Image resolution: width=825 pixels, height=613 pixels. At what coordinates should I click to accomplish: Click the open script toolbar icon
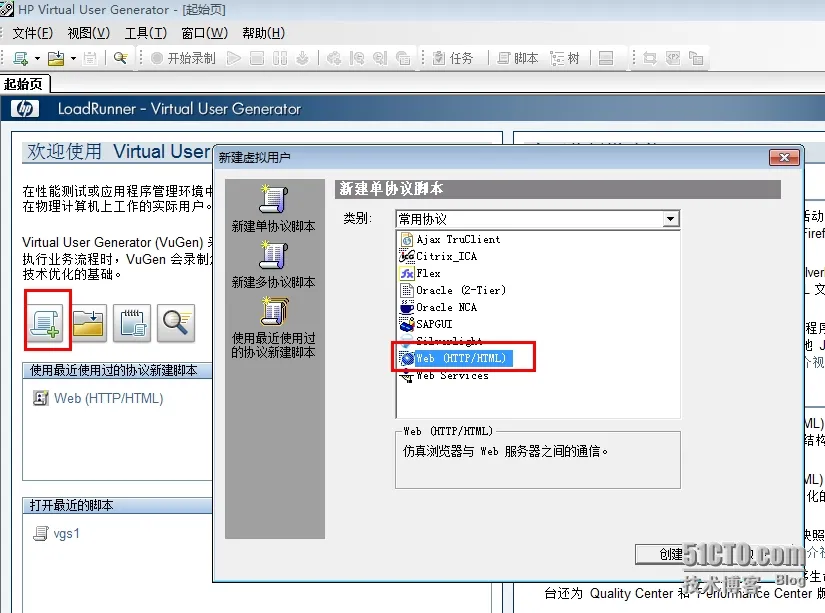point(56,58)
